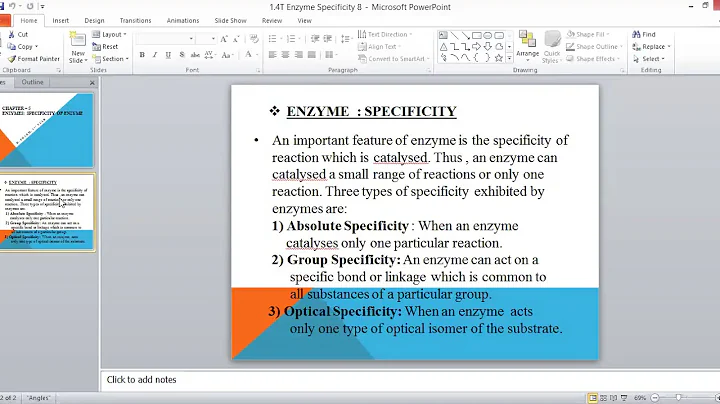The width and height of the screenshot is (720, 404).
Task: Open line spacing options
Action: (347, 39)
